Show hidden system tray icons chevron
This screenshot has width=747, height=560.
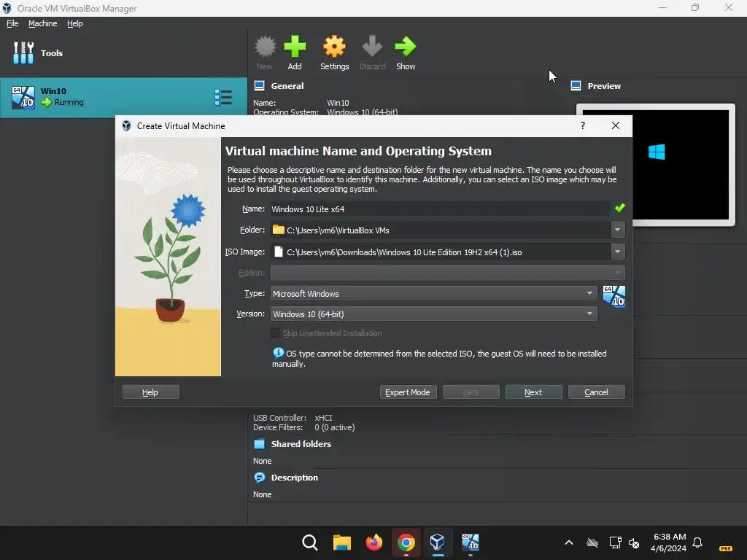pyautogui.click(x=569, y=542)
